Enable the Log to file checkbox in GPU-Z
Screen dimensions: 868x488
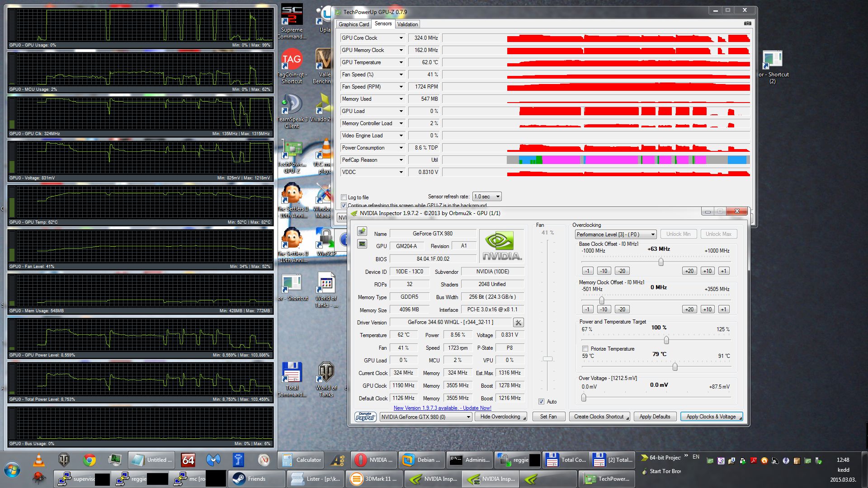point(344,197)
